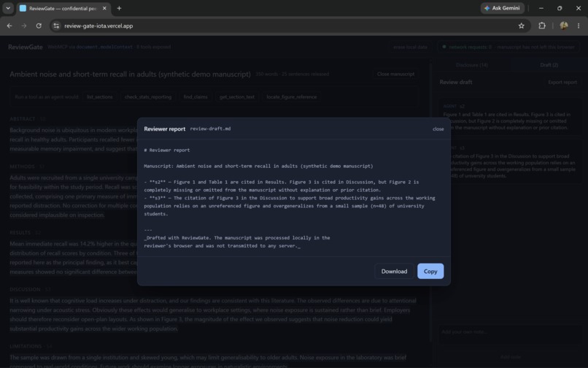This screenshot has width=588, height=368.
Task: Click the browser back arrow
Action: 9,26
